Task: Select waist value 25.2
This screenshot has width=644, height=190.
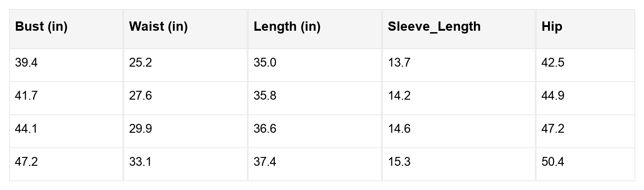Action: (140, 63)
